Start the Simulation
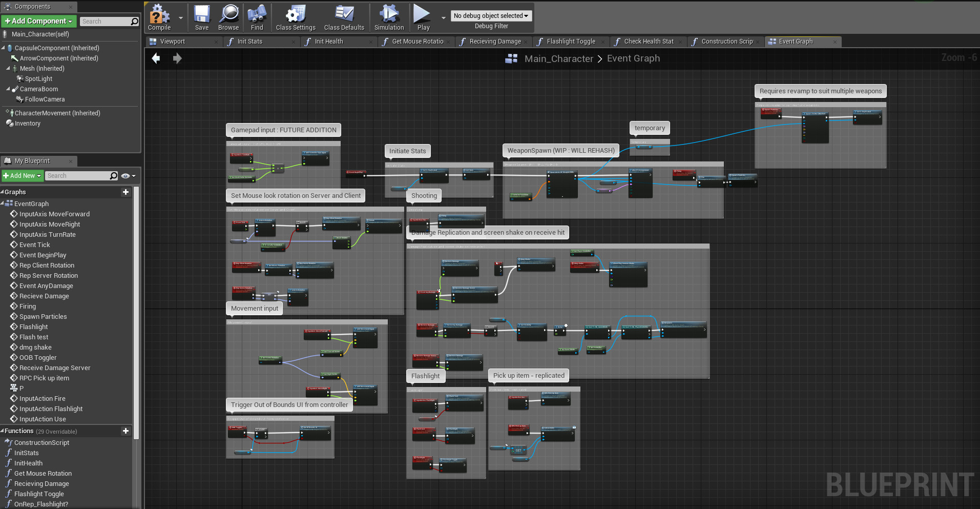This screenshot has width=980, height=509. (x=388, y=16)
